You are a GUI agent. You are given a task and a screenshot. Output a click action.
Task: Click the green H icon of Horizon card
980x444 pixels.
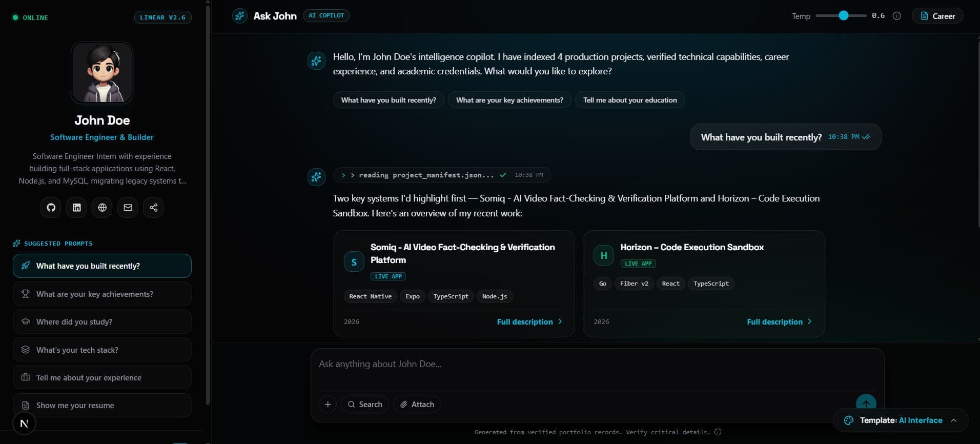pyautogui.click(x=603, y=255)
